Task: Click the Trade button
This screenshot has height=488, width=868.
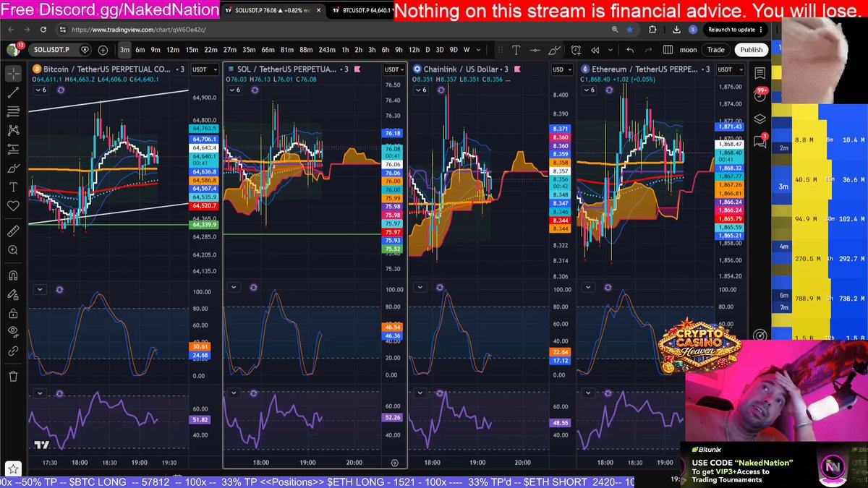Action: coord(715,50)
